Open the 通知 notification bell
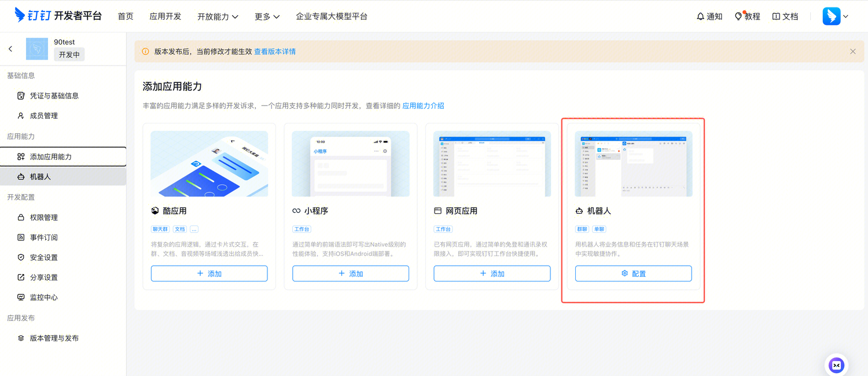The image size is (868, 376). (709, 16)
